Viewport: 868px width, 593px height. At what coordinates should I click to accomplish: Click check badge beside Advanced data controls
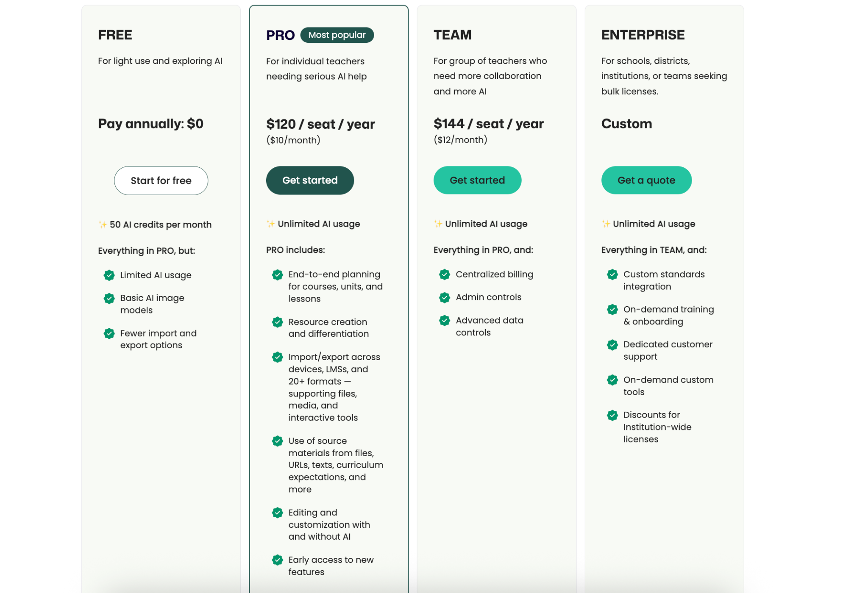click(444, 321)
